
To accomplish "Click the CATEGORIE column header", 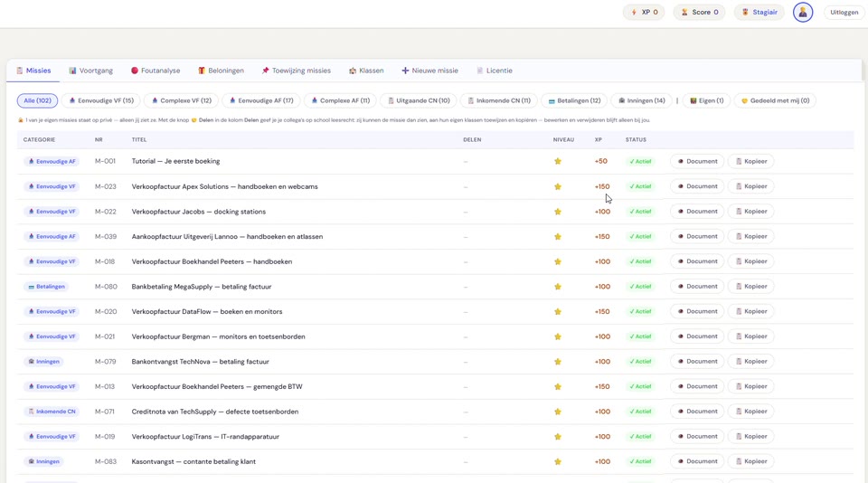I will tap(39, 139).
